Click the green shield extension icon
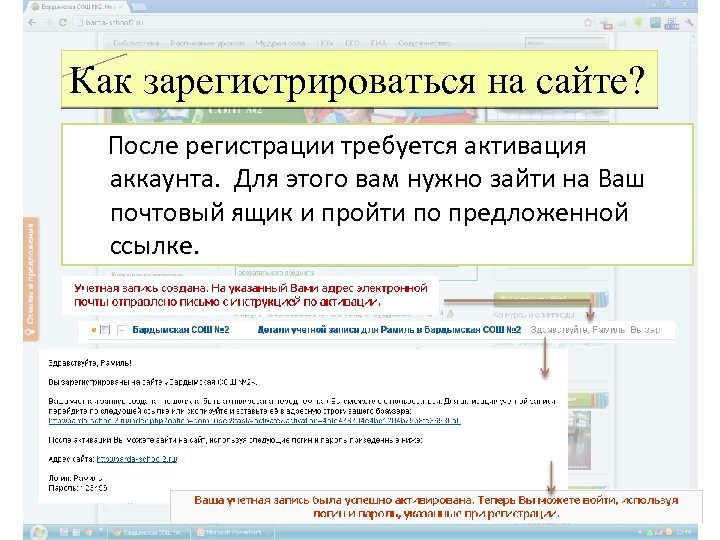The width and height of the screenshot is (720, 540). (639, 22)
